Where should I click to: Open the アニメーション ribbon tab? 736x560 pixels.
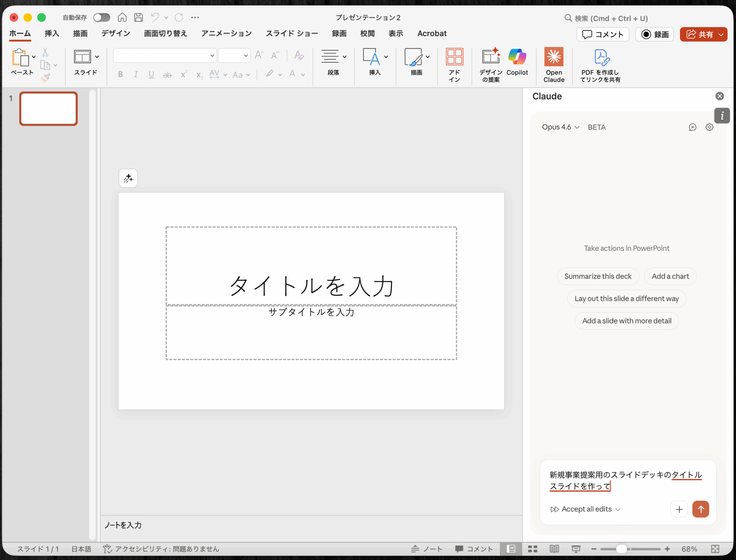[x=226, y=33]
